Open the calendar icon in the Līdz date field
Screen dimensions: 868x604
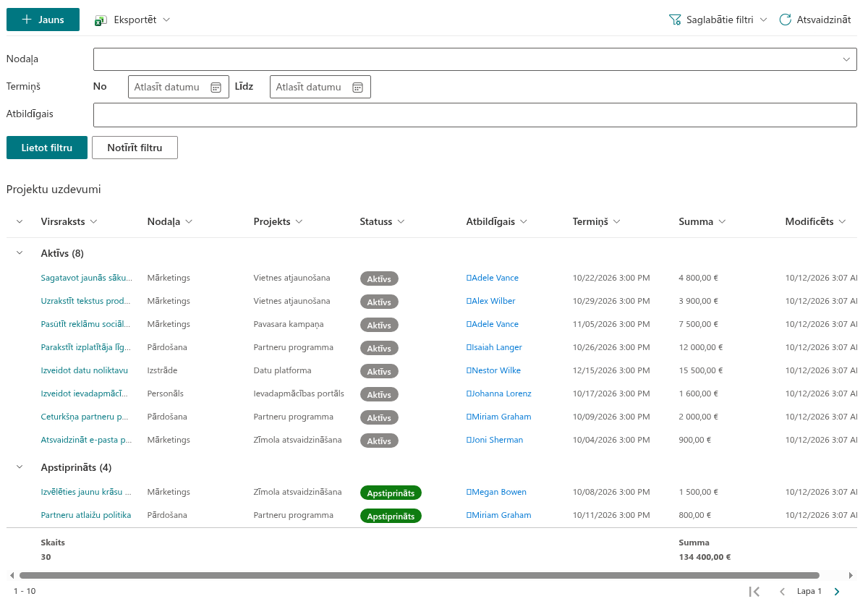tap(357, 87)
